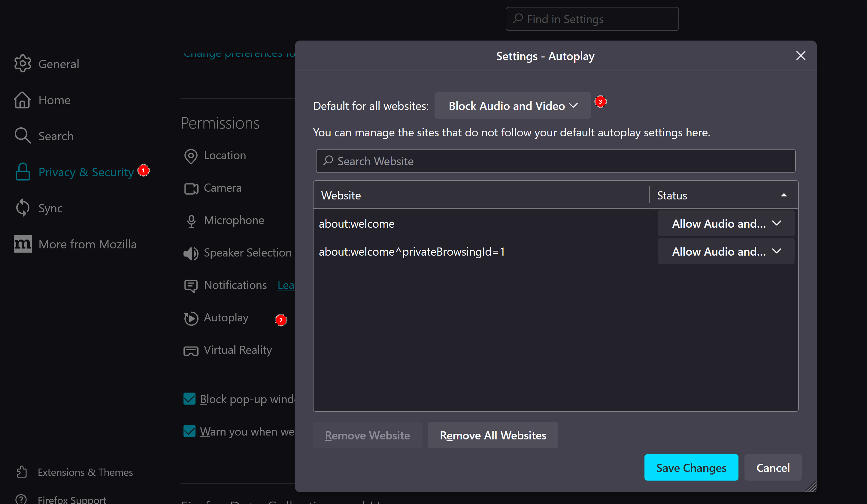Cancel the Autoplay settings dialog
Viewport: 867px width, 504px height.
[x=772, y=468]
